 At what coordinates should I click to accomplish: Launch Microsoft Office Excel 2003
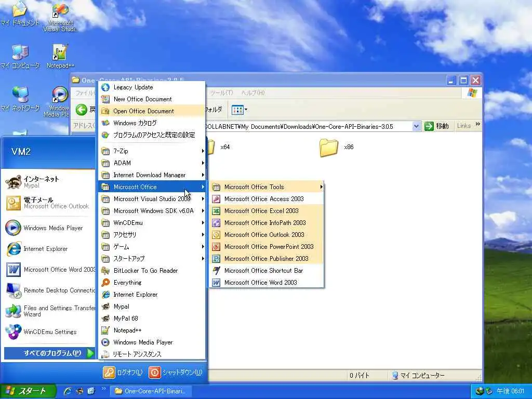(x=267, y=211)
